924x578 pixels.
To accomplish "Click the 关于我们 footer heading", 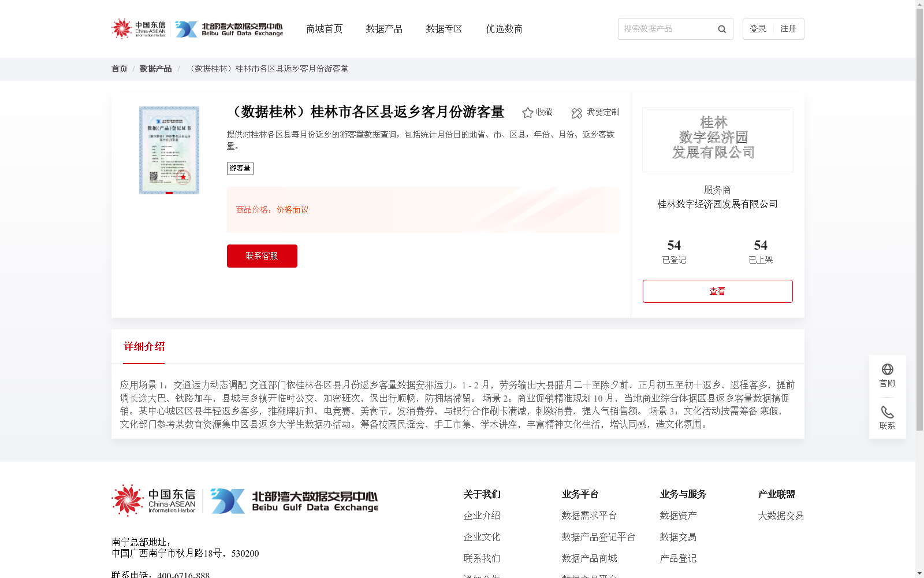I will pyautogui.click(x=482, y=494).
